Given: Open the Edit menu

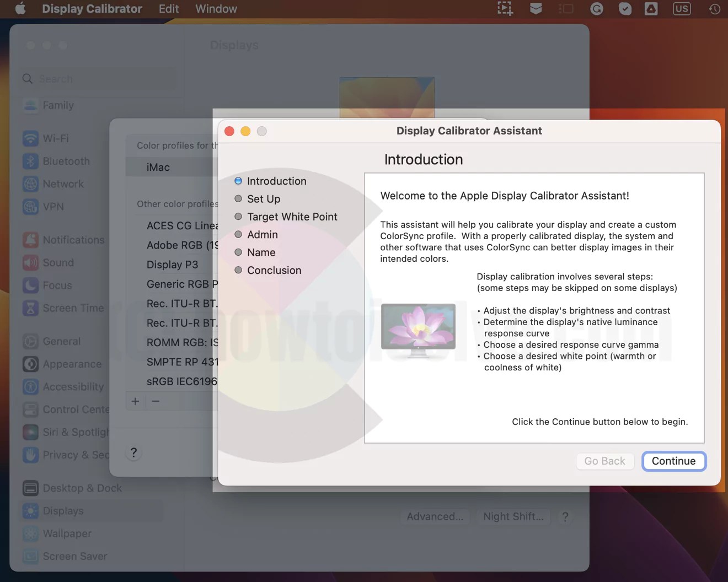Looking at the screenshot, I should pyautogui.click(x=168, y=9).
